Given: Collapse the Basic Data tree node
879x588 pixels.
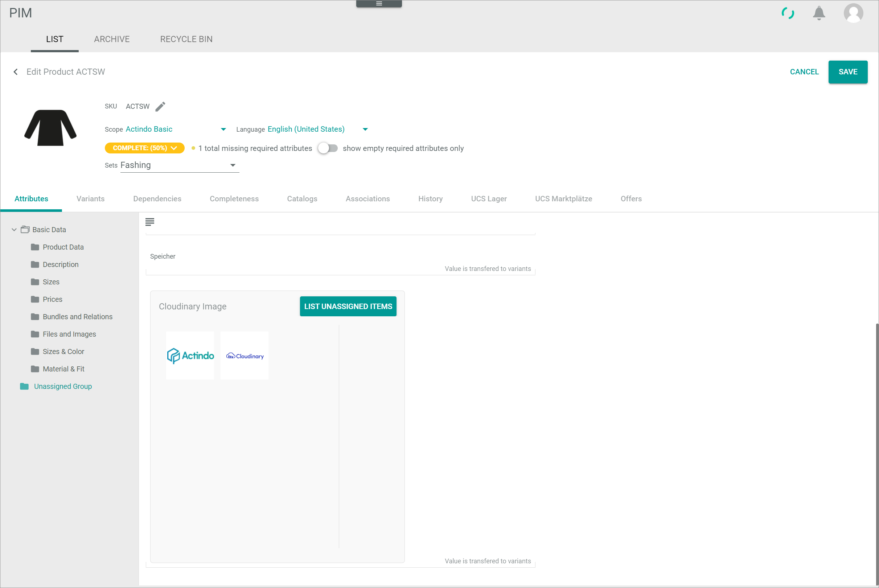Looking at the screenshot, I should pos(14,230).
